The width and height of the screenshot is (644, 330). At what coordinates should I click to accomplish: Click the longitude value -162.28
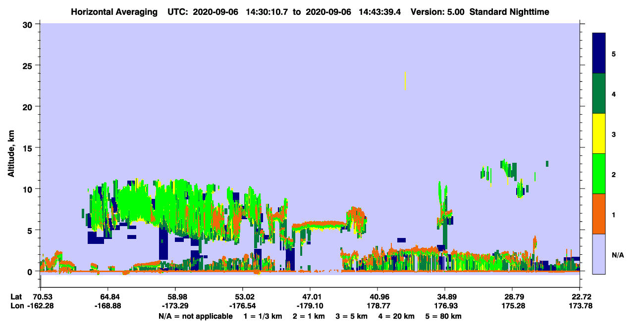(41, 306)
